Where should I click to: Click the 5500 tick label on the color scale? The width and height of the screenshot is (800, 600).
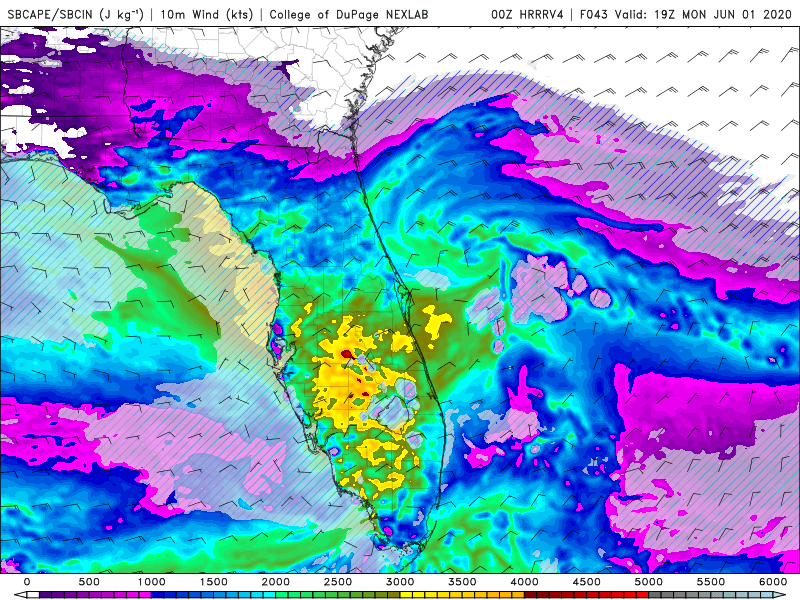[711, 582]
